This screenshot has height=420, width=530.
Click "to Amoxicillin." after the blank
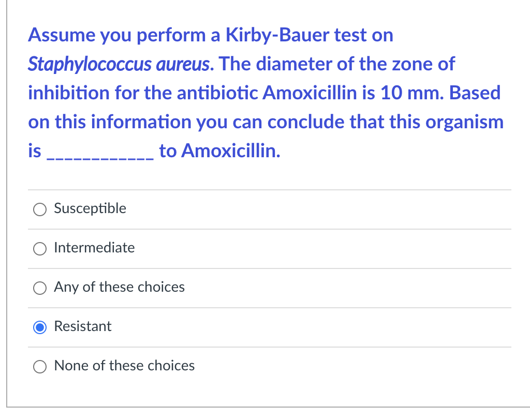[220, 151]
